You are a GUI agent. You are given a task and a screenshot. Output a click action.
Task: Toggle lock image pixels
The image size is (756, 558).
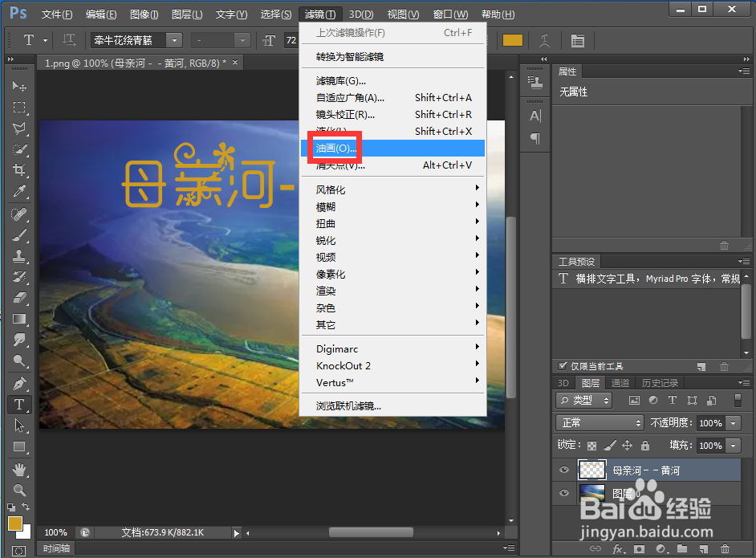pos(610,445)
